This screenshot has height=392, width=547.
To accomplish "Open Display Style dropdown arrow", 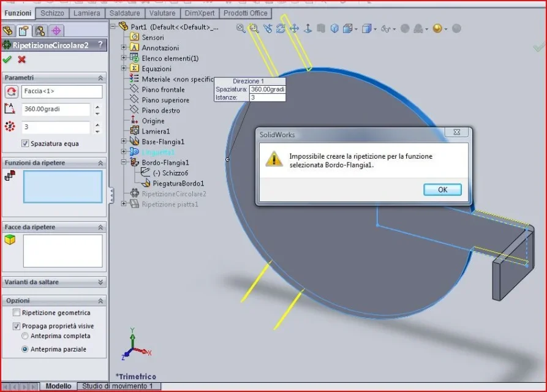I will [375, 29].
